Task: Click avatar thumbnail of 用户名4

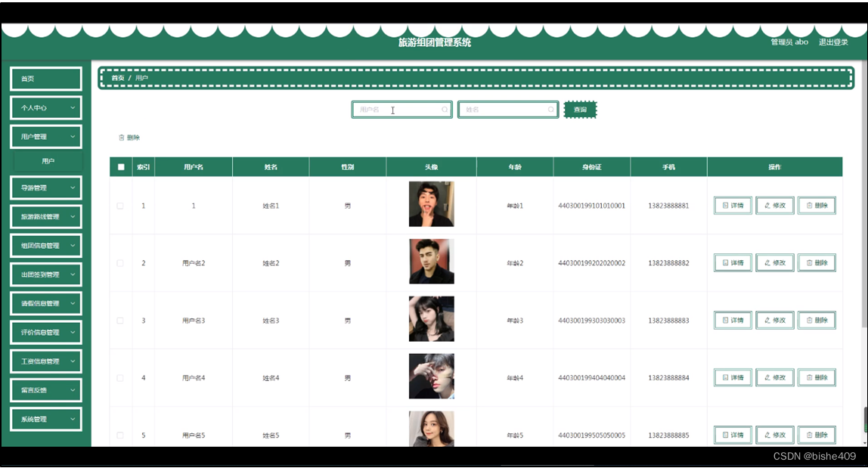Action: 431,377
